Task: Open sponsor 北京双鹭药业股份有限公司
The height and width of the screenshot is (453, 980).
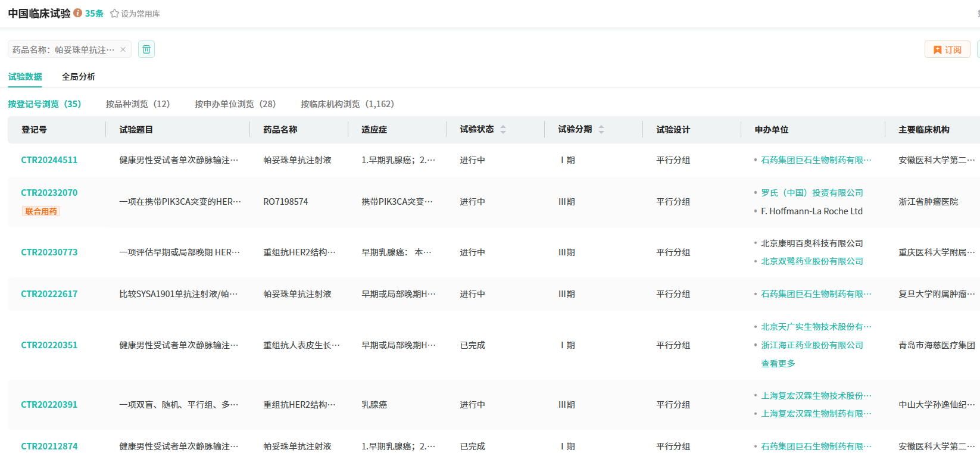Action: (x=812, y=261)
